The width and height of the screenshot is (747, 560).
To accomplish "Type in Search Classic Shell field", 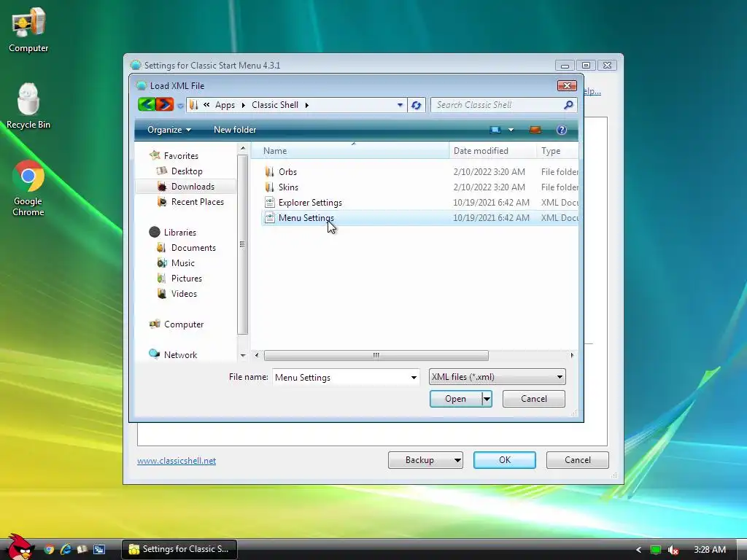I will point(498,105).
